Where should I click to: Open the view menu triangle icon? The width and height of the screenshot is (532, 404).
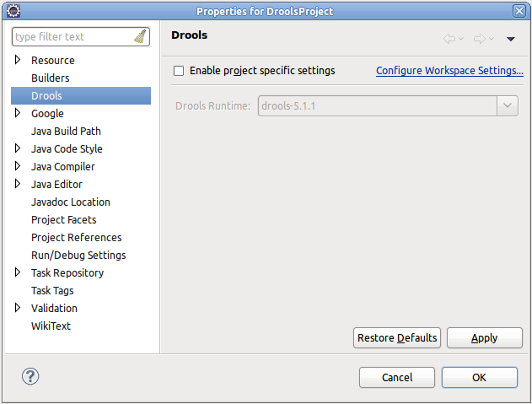[x=510, y=39]
